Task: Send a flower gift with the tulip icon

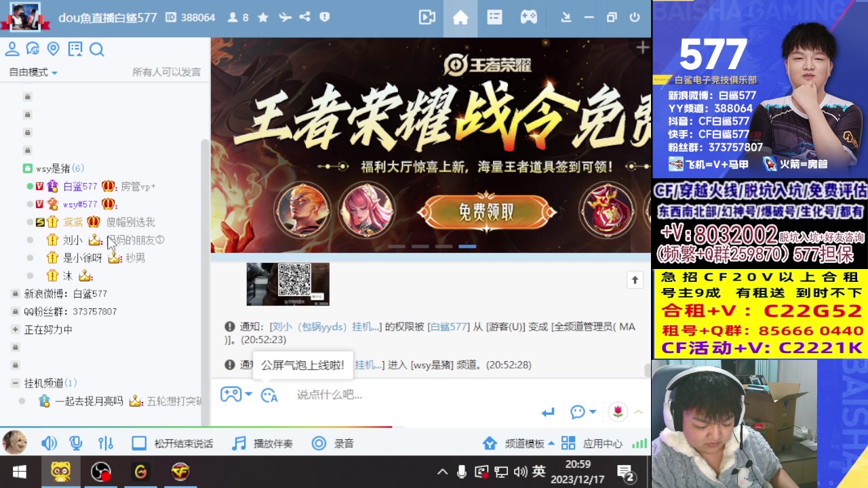Action: (x=618, y=411)
